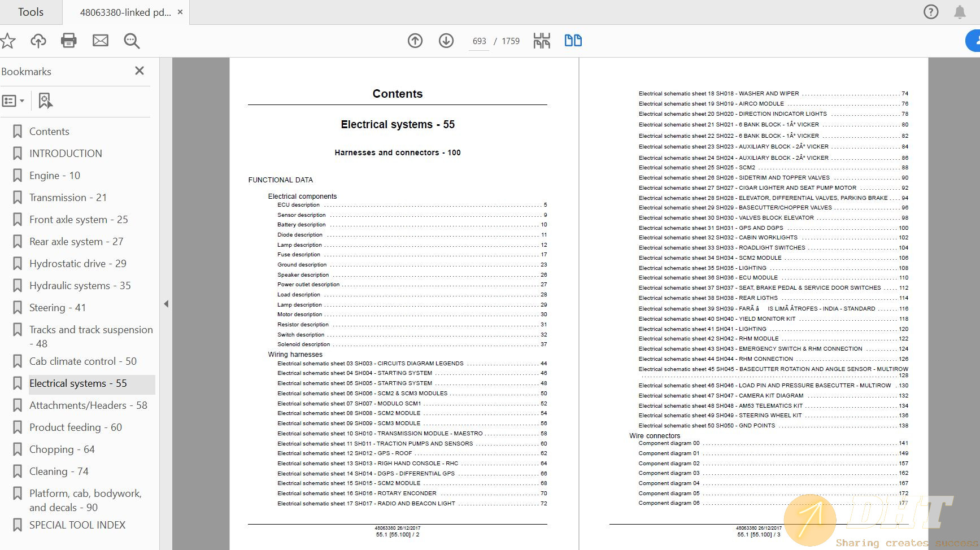Open the magnifier search tool
Screen dimensions: 980x550
tap(132, 41)
